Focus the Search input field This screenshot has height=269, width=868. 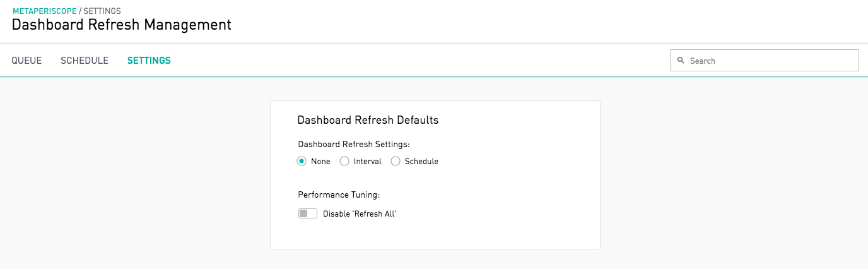(x=765, y=61)
